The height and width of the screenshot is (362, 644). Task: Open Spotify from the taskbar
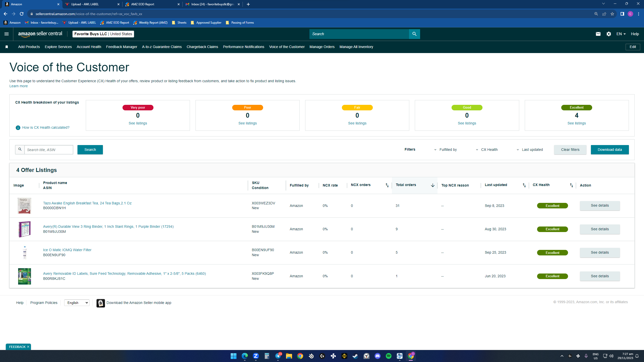coord(388,356)
